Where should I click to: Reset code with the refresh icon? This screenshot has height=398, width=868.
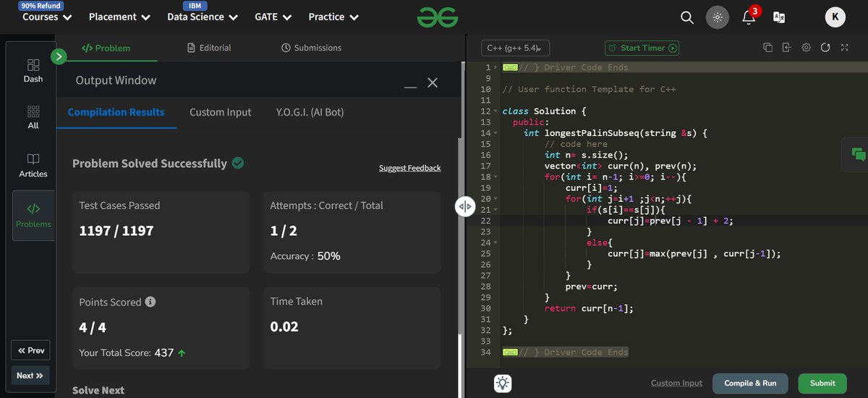tap(825, 48)
